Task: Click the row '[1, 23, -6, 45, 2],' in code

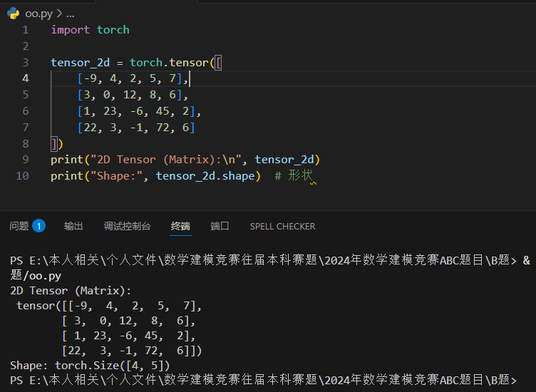Action: click(140, 111)
